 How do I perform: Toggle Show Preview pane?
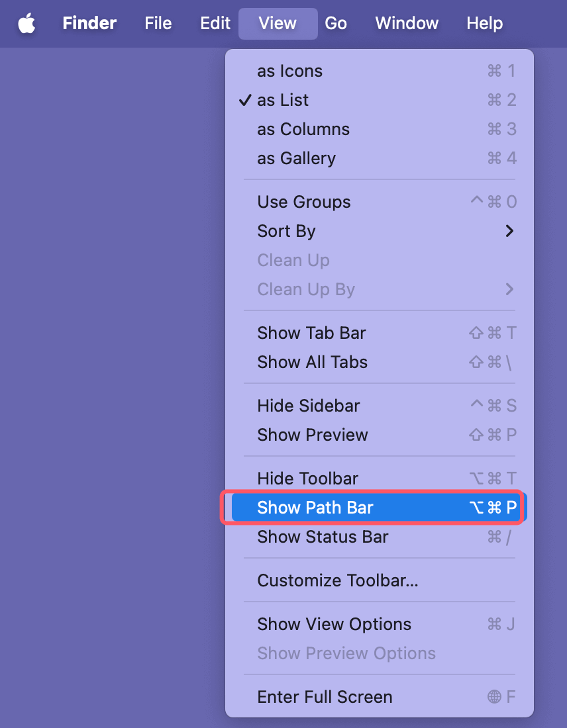312,435
